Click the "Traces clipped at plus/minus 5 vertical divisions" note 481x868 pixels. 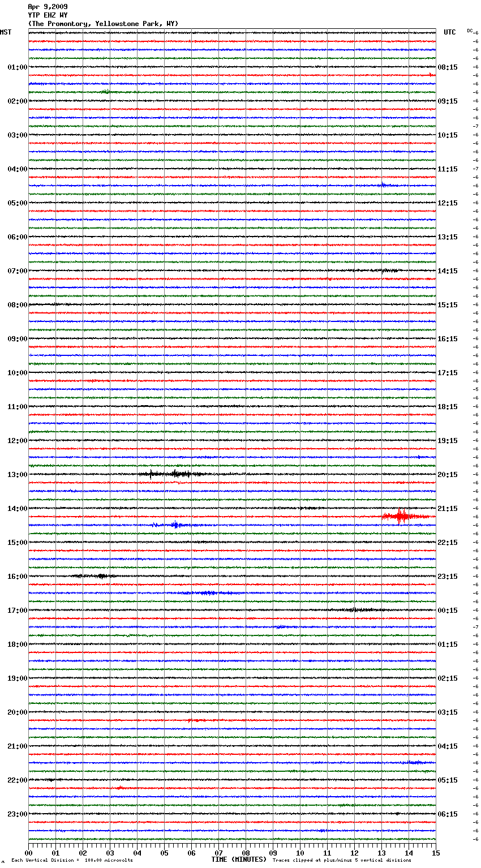342,861
